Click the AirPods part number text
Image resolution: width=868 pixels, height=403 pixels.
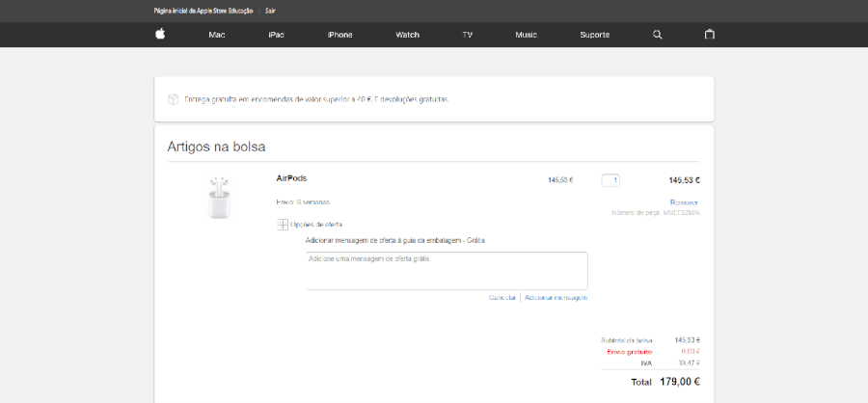[x=656, y=212]
